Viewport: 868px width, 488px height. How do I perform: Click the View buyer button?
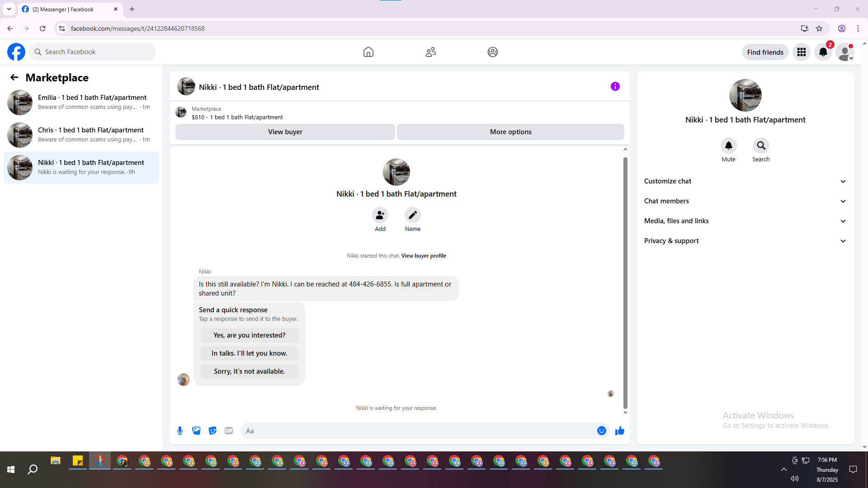(x=285, y=132)
